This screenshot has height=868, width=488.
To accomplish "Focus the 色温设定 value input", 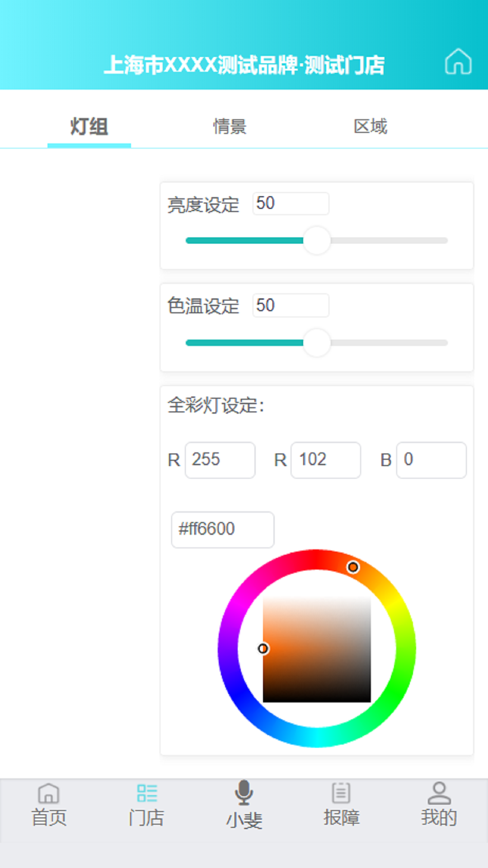I will click(x=291, y=306).
